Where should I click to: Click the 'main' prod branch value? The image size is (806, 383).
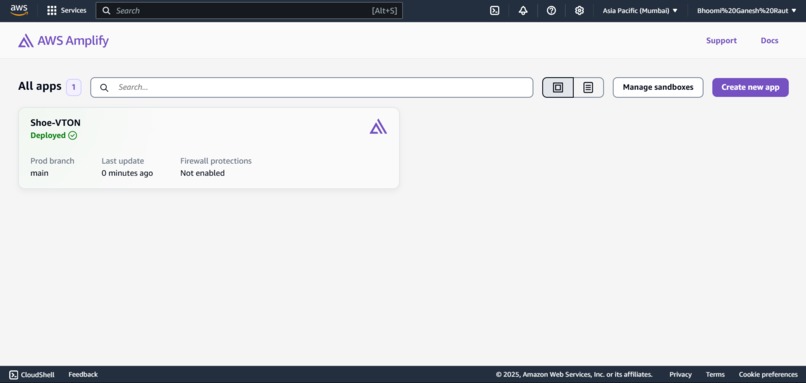point(39,173)
